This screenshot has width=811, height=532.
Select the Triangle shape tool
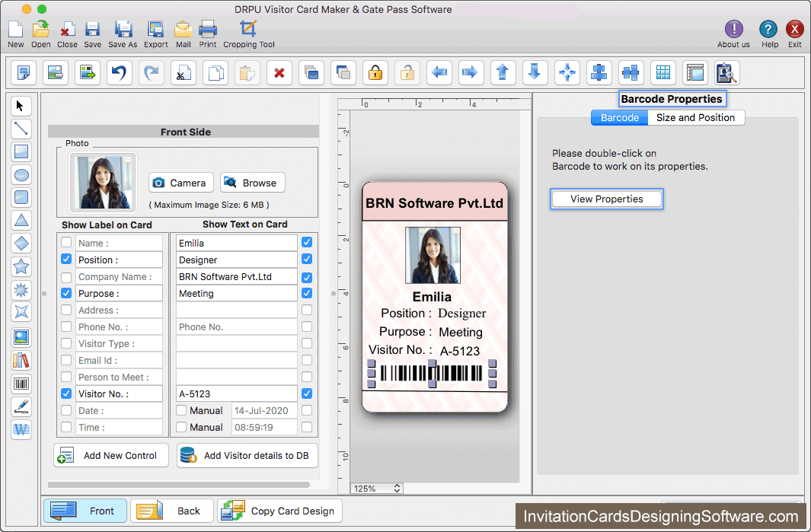tap(21, 220)
